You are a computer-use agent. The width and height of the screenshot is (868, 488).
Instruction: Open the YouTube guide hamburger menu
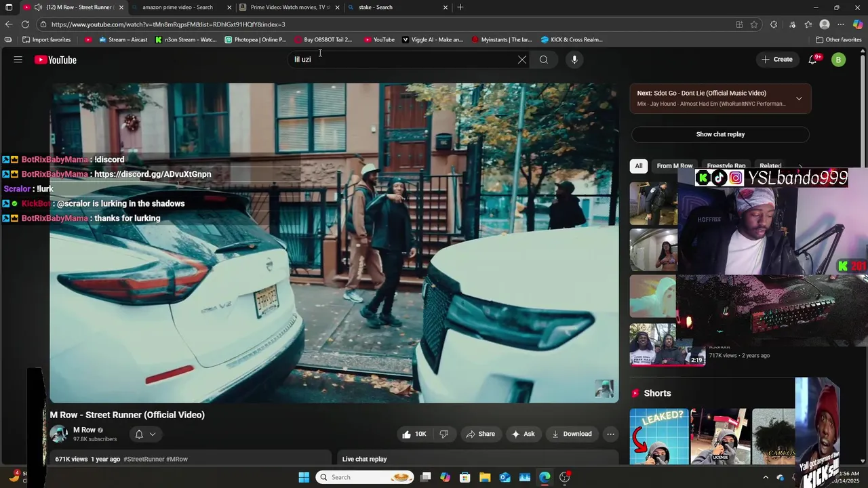(18, 60)
